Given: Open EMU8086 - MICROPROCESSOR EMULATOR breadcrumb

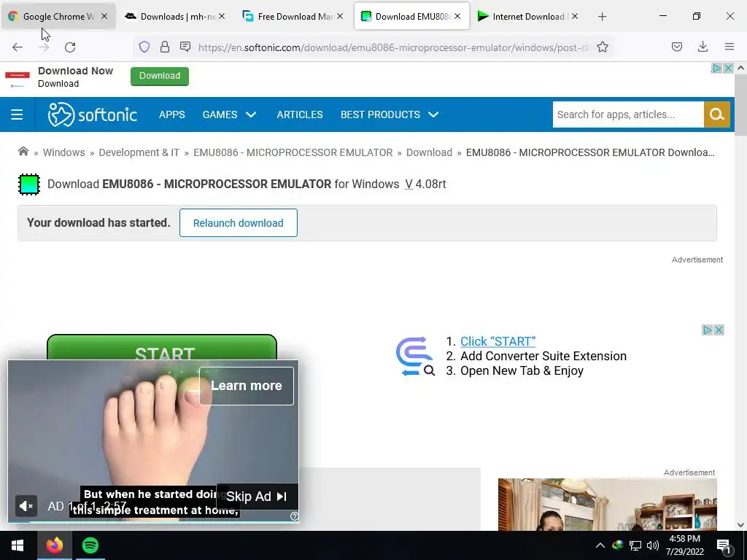Looking at the screenshot, I should (293, 152).
